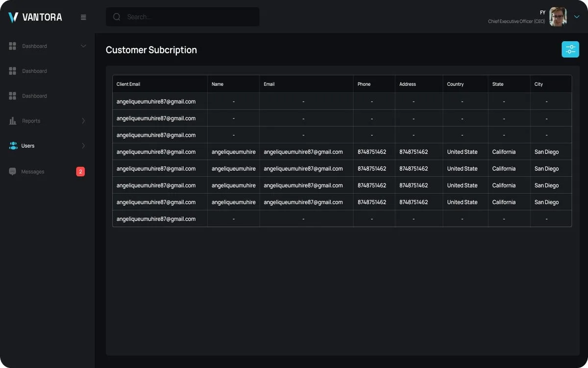
Task: Open the Messages menu item
Action: tap(33, 172)
